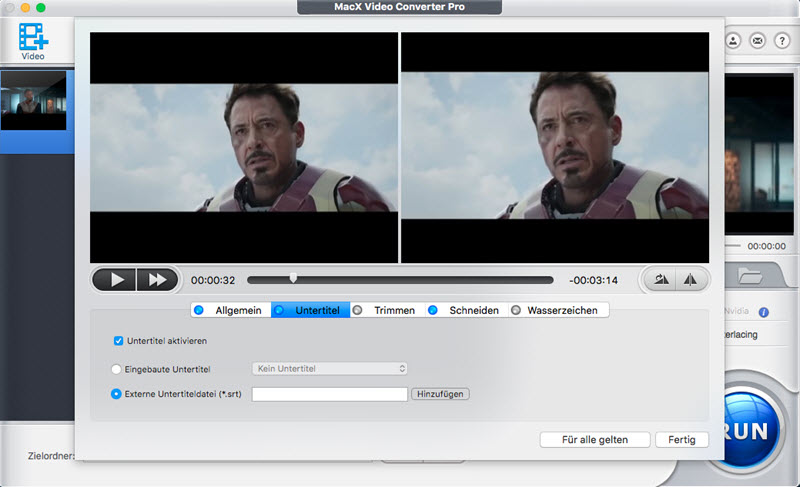This screenshot has width=800, height=487.
Task: Switch to the Allgemein tab
Action: click(231, 310)
